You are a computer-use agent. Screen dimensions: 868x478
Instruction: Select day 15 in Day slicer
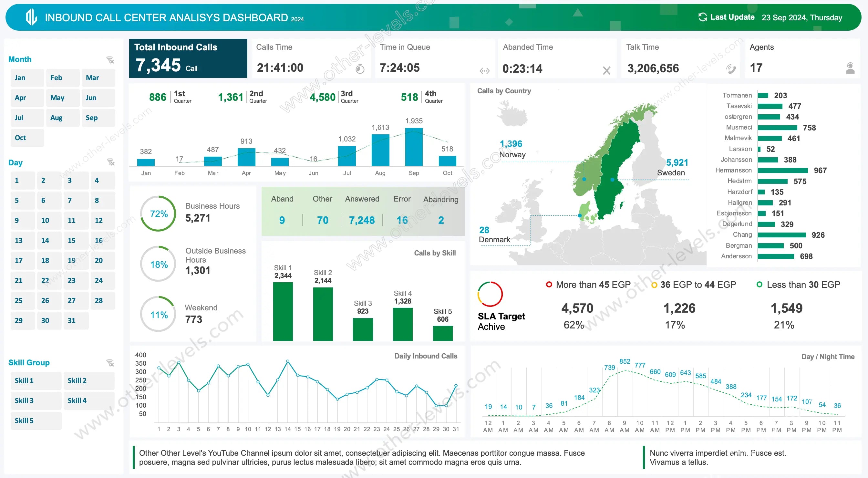pos(76,240)
